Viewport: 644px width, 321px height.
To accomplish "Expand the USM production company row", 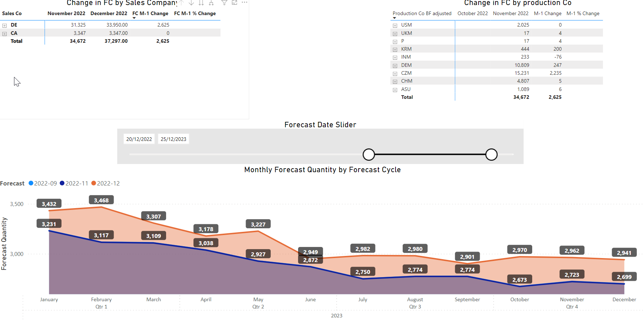I will (395, 26).
